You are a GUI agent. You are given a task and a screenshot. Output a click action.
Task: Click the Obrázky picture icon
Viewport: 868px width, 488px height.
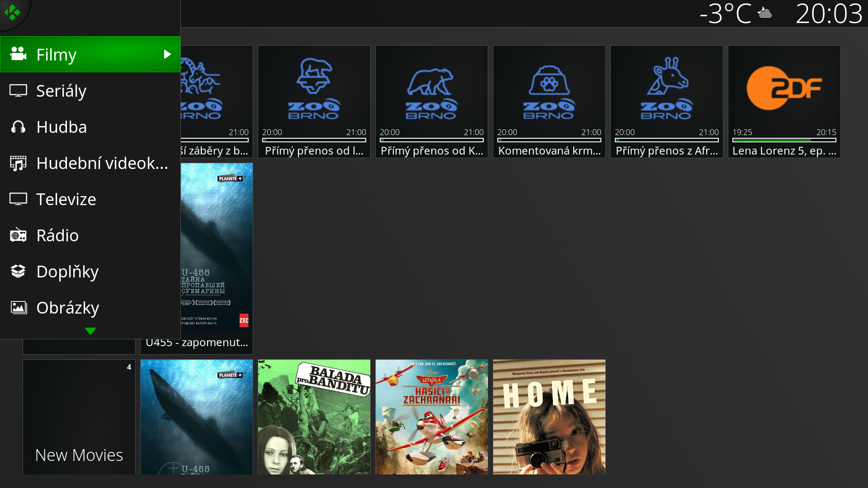pyautogui.click(x=18, y=308)
